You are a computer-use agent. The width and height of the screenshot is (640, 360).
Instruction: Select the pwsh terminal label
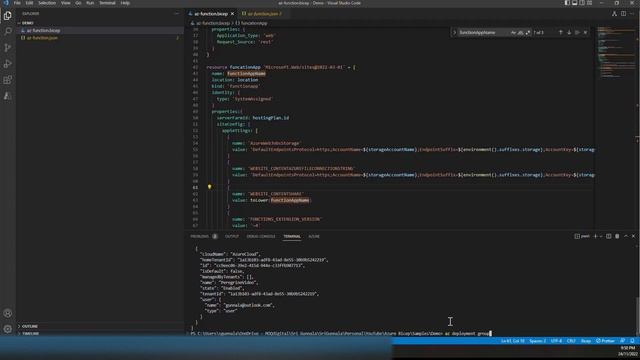coord(582,236)
